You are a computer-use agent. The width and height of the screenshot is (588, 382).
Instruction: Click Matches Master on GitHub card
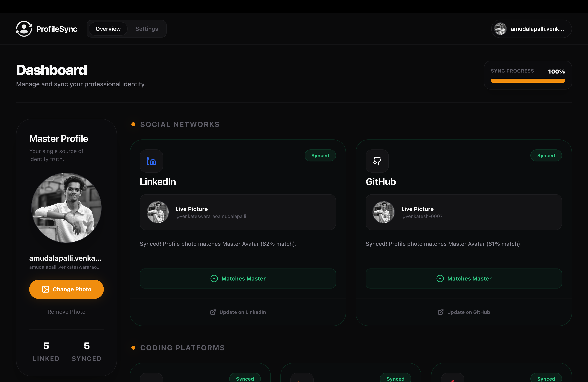point(463,278)
